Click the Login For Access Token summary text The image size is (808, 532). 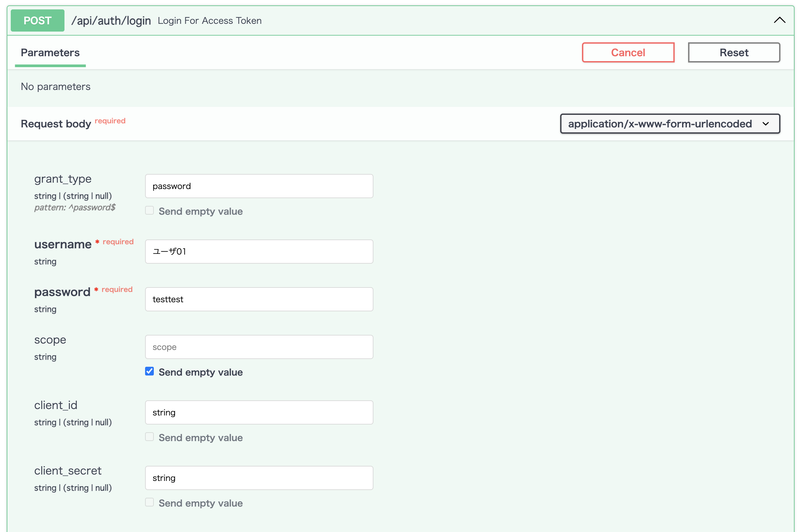210,21
